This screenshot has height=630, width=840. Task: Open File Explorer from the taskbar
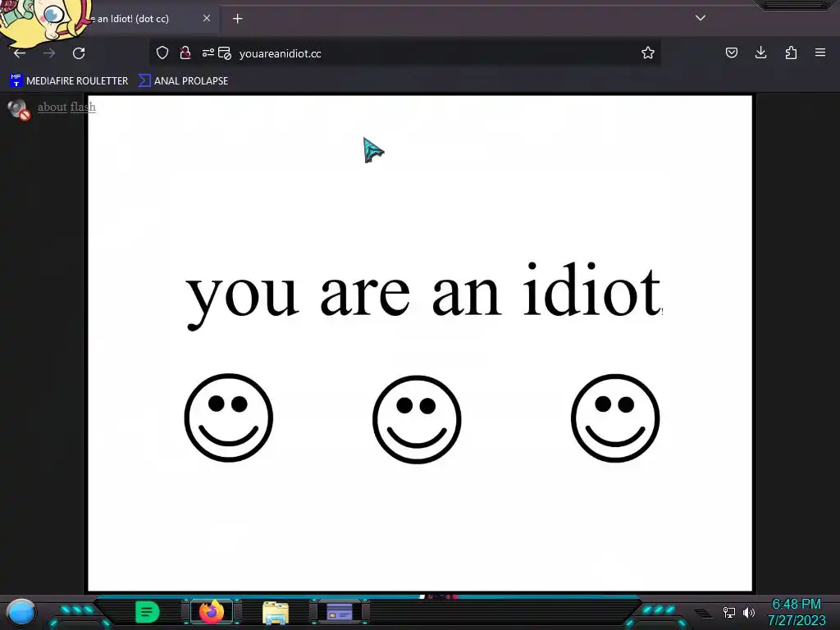[x=276, y=613]
